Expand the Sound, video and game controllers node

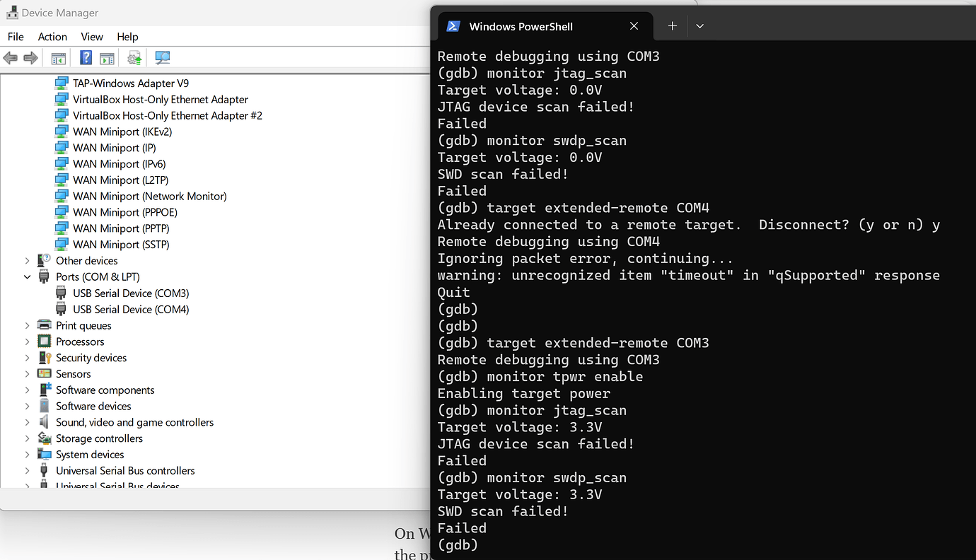coord(28,422)
